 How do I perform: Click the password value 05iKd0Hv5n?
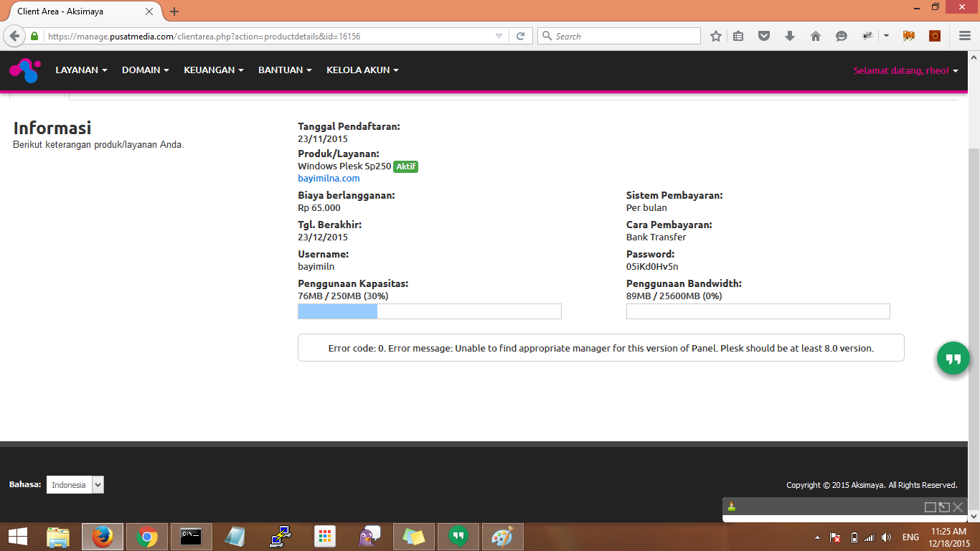652,267
